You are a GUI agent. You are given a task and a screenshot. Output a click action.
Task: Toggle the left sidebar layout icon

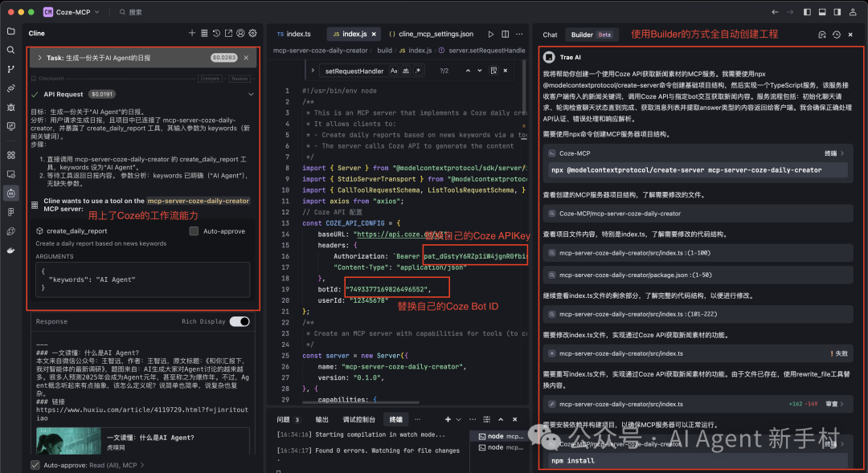pyautogui.click(x=807, y=11)
